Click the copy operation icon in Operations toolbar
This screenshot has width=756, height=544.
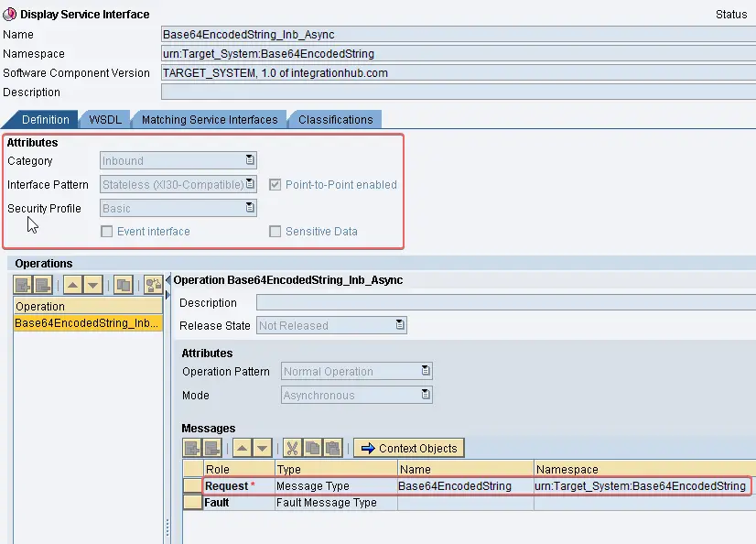[x=124, y=285]
